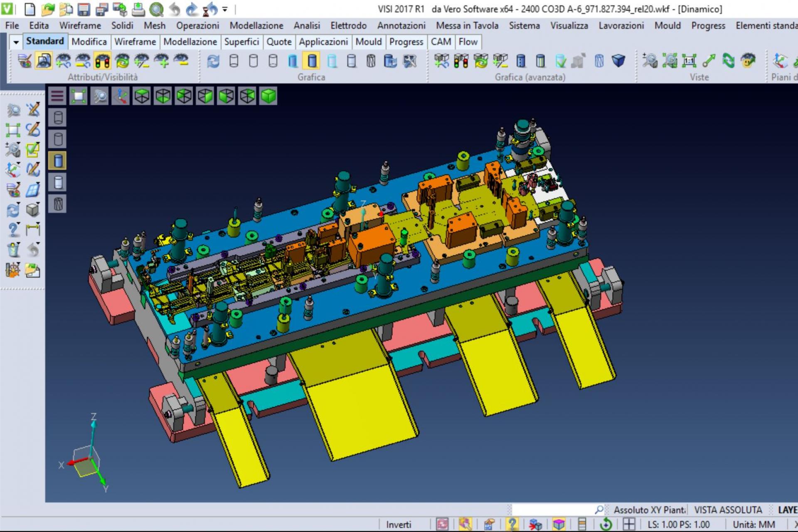Redo with the blue right arrow
The image size is (798, 532).
[x=192, y=9]
